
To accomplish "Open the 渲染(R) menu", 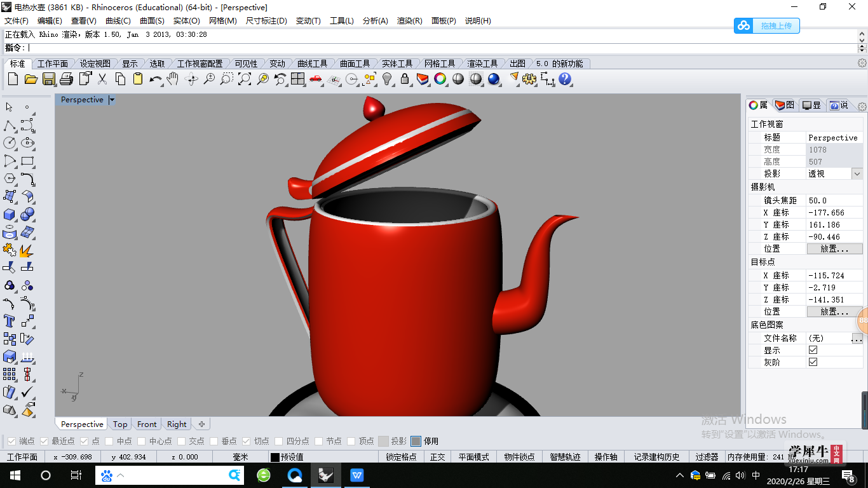I will coord(410,20).
